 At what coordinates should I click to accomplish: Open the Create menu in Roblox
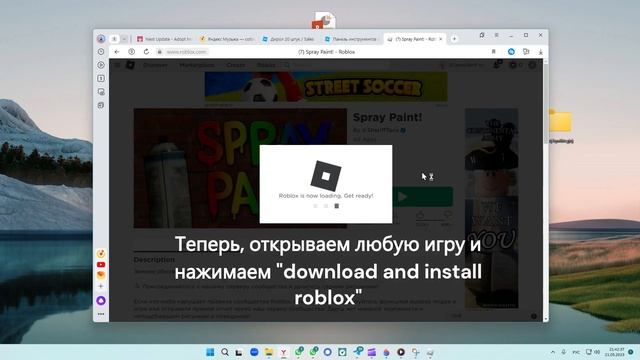[x=236, y=65]
